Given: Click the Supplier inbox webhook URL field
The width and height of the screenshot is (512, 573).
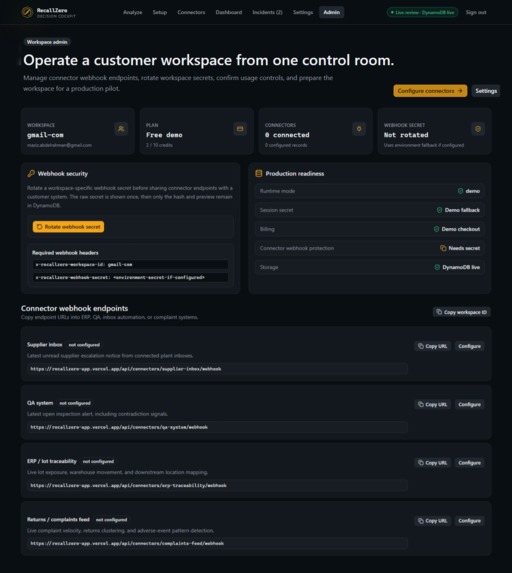Looking at the screenshot, I should (x=217, y=369).
